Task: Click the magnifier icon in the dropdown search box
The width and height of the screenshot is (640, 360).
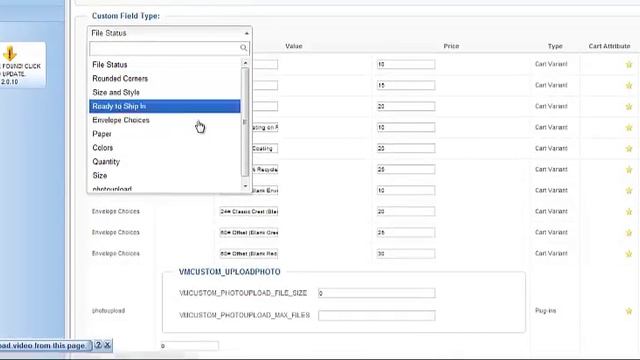Action: pyautogui.click(x=244, y=48)
